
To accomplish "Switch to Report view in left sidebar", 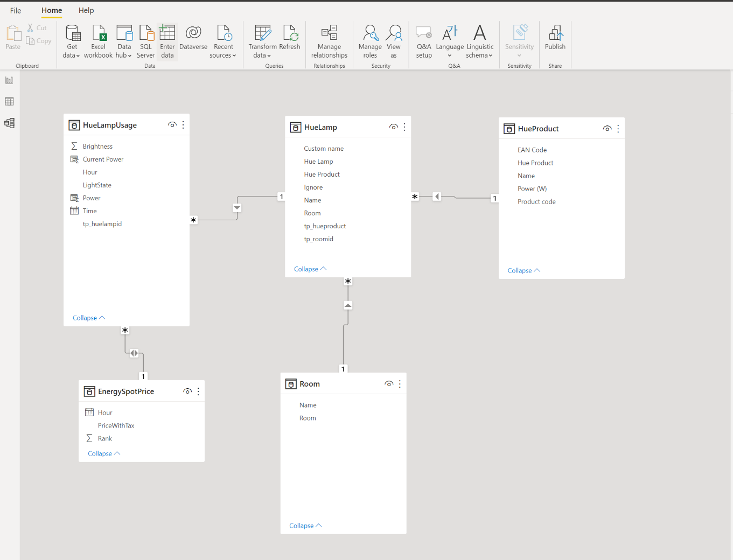I will [9, 80].
